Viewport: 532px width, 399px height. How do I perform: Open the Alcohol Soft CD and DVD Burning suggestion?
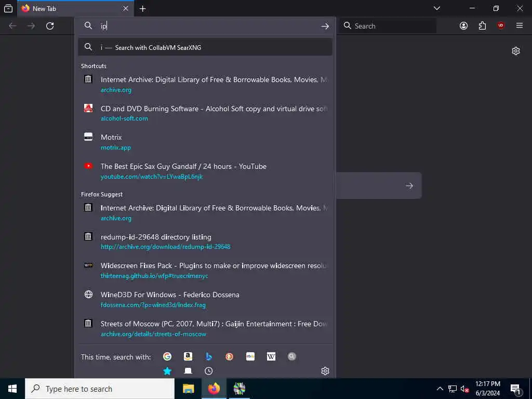205,113
